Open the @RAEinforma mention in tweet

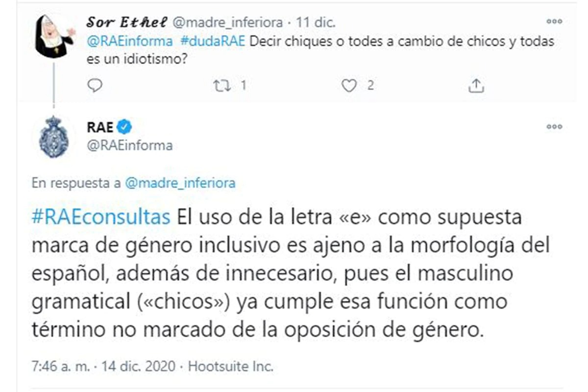pyautogui.click(x=130, y=41)
